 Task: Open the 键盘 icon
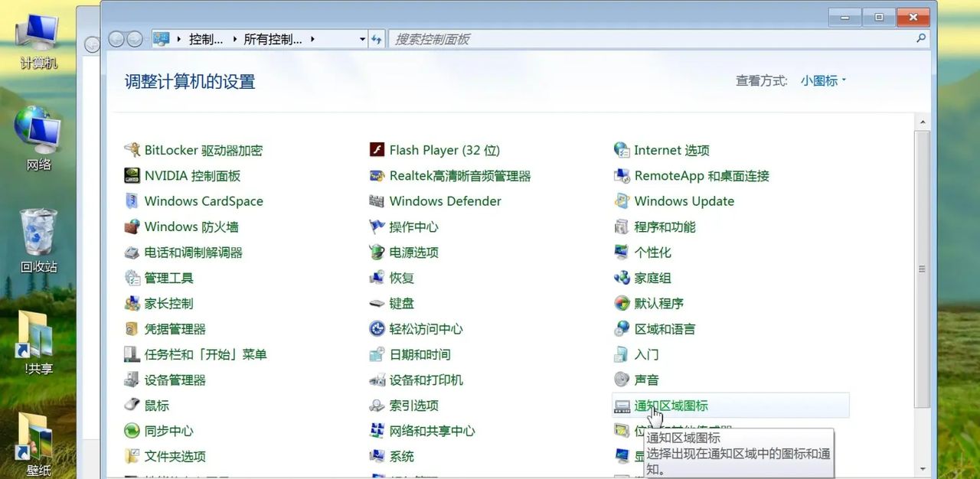(x=377, y=303)
